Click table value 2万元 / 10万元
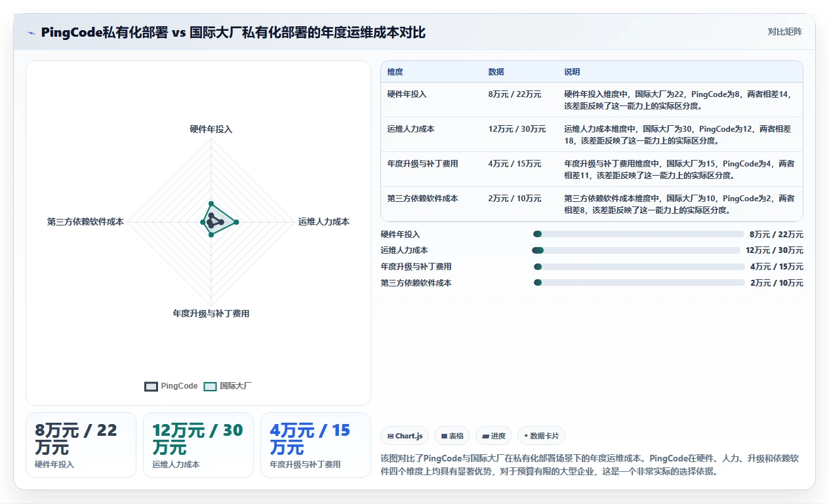 [x=515, y=199]
